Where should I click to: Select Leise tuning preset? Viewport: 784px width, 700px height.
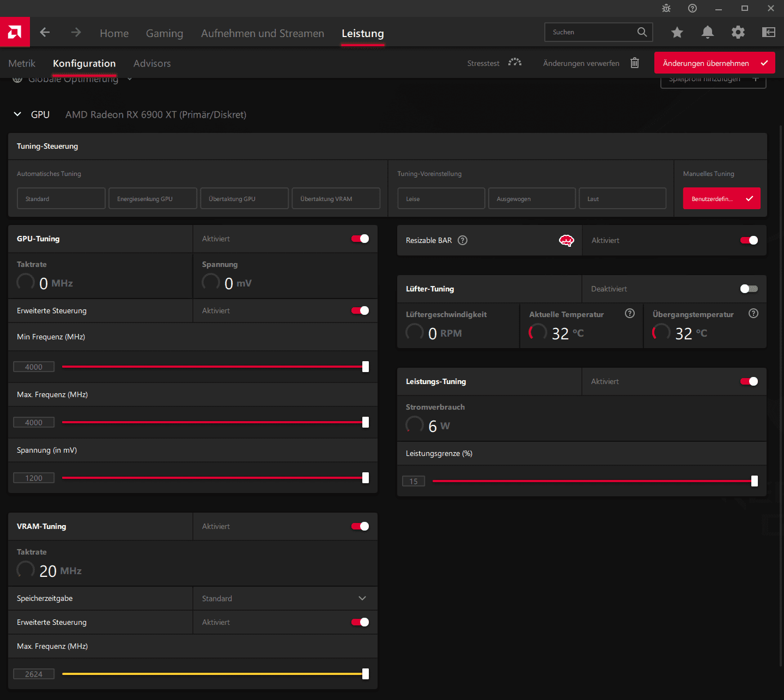(441, 198)
